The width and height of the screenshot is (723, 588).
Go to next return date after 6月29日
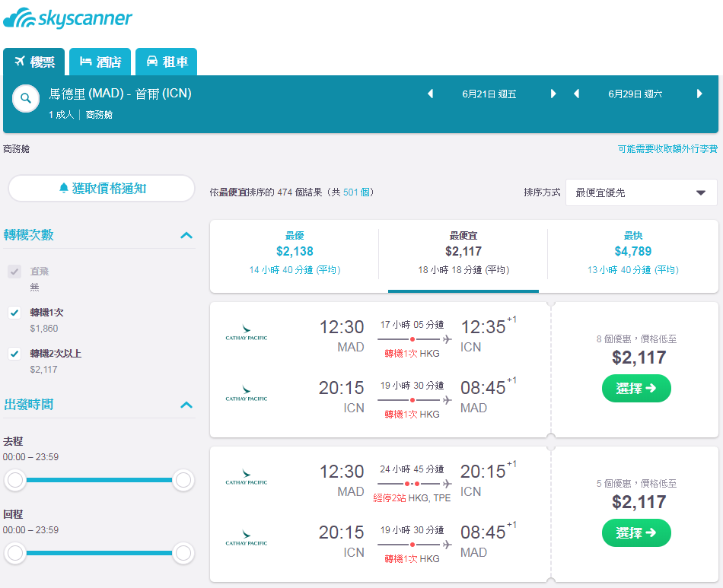click(699, 94)
